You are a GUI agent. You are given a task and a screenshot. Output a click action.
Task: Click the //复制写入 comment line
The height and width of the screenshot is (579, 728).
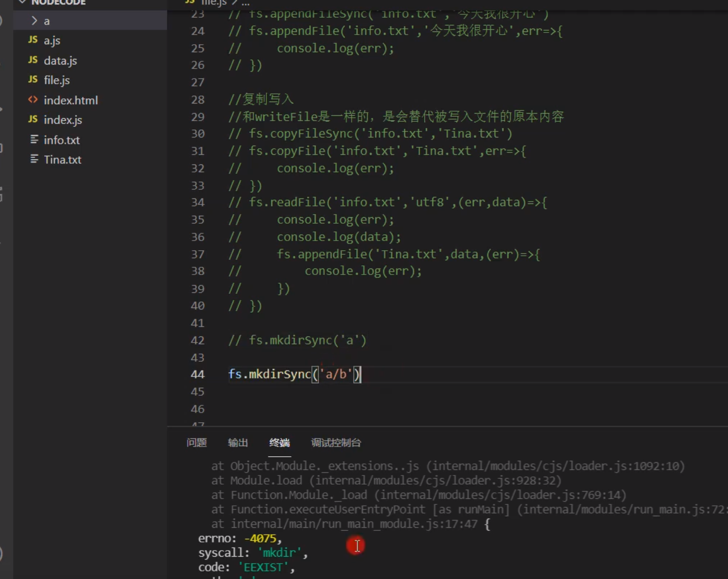pyautogui.click(x=261, y=99)
